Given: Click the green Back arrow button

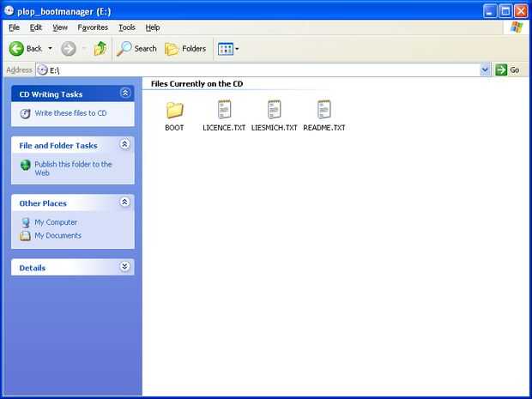Looking at the screenshot, I should pyautogui.click(x=16, y=49).
